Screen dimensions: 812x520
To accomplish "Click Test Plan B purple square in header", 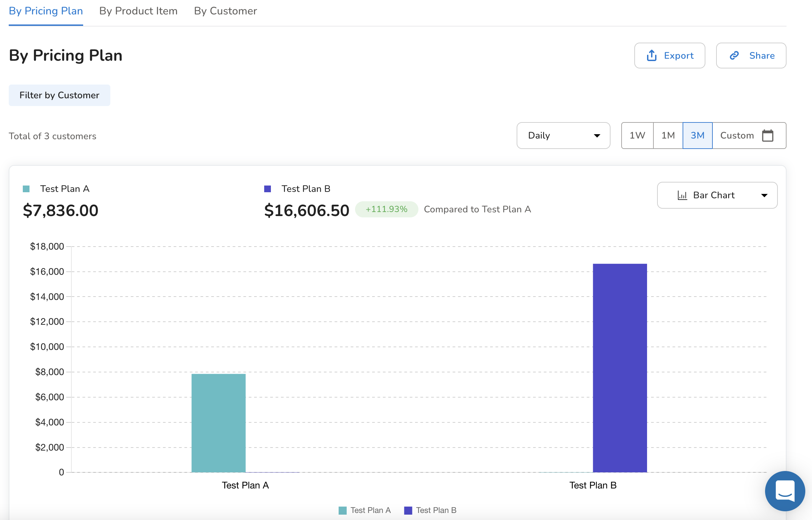I will pos(267,189).
